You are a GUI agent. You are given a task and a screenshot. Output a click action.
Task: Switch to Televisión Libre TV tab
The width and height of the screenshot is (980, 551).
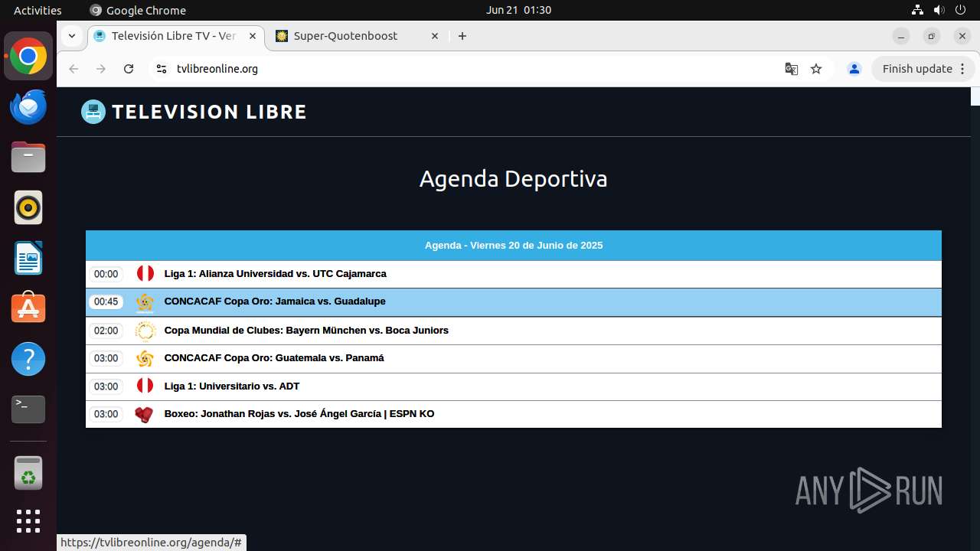point(174,36)
